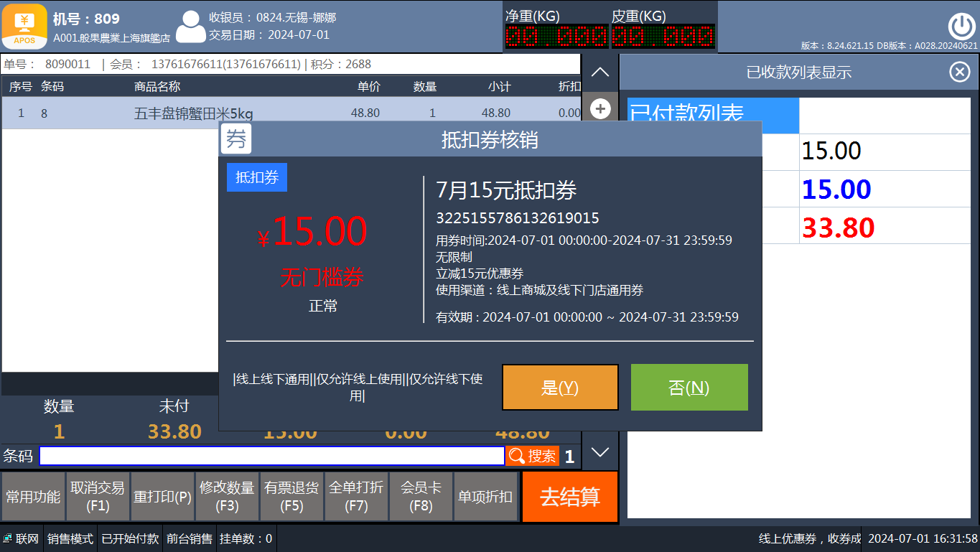Click 全单打折 (F7) button

pyautogui.click(x=356, y=497)
